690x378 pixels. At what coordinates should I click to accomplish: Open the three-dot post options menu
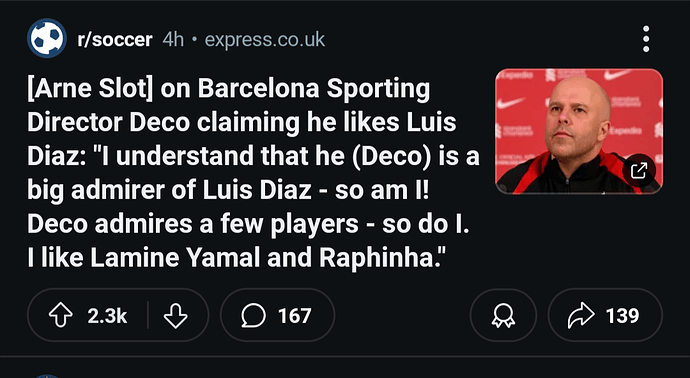coord(646,39)
